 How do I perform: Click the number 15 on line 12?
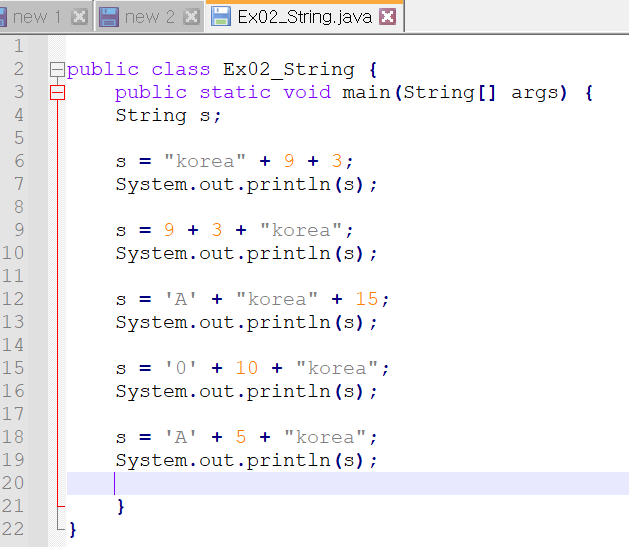(367, 299)
